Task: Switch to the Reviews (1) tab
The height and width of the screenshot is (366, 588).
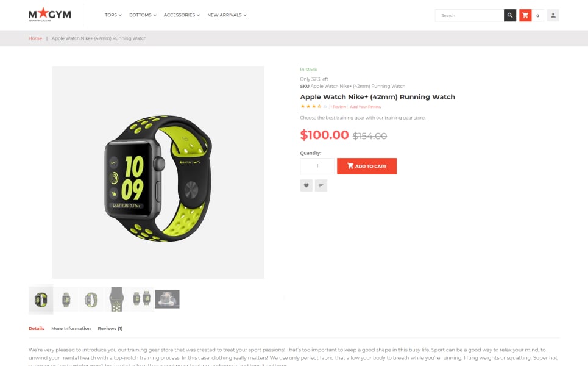Action: [x=110, y=328]
